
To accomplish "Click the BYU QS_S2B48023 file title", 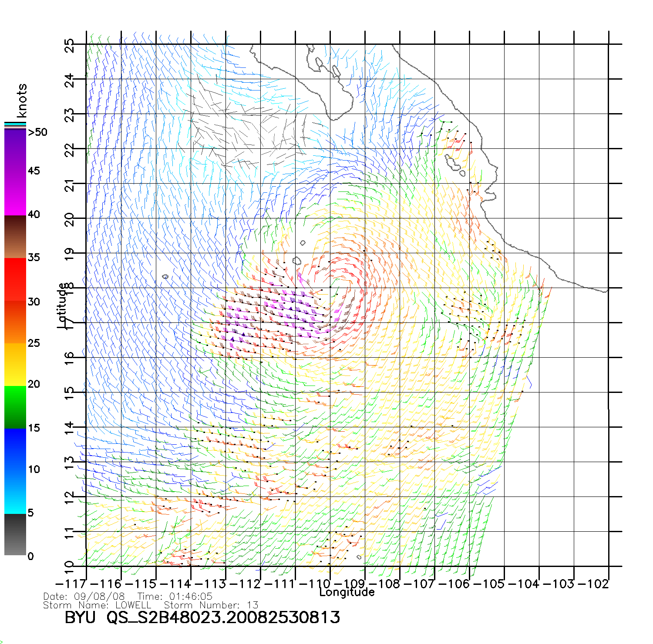I will click(202, 617).
